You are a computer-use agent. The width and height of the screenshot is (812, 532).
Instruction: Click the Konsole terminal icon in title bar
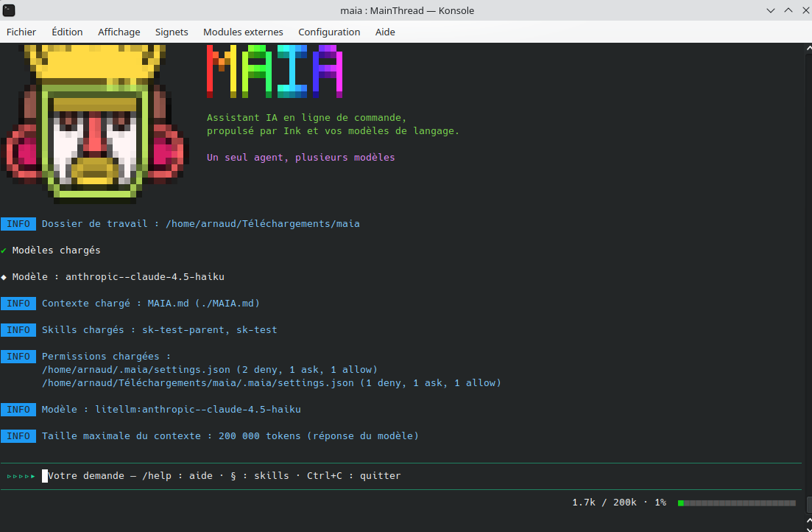pyautogui.click(x=9, y=10)
